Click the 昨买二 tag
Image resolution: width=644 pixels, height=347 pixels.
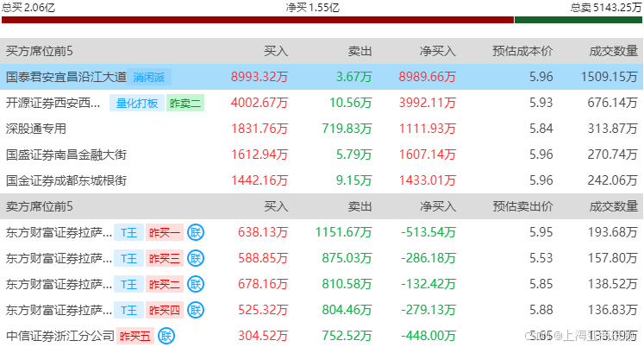(x=165, y=285)
